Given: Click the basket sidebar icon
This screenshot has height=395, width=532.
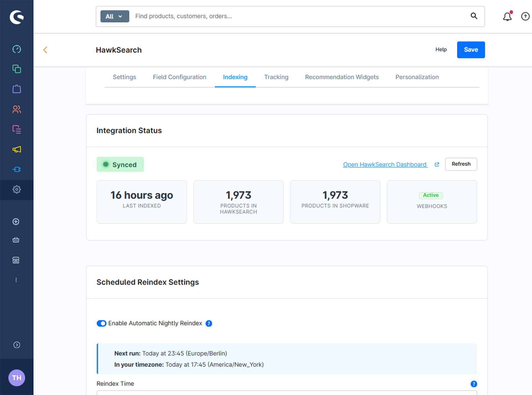Looking at the screenshot, I should pyautogui.click(x=16, y=240).
